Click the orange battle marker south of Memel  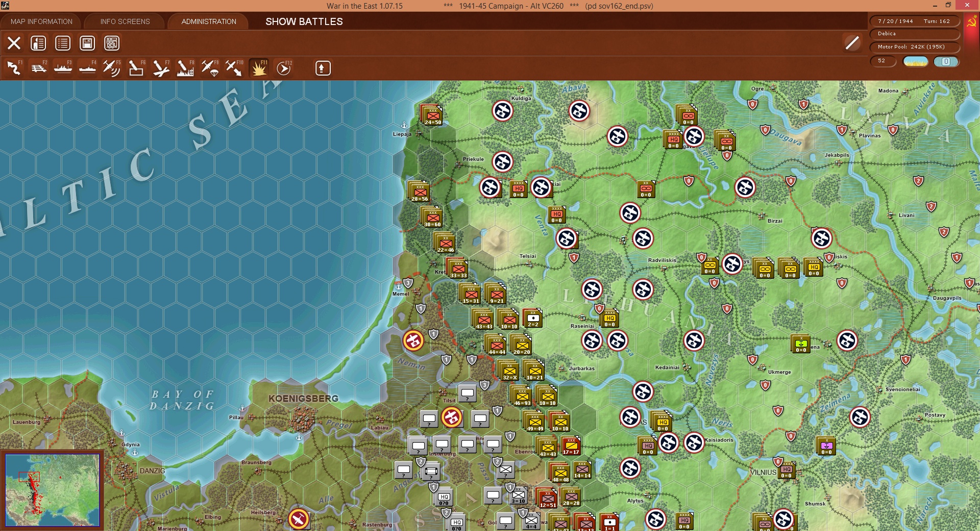(413, 341)
